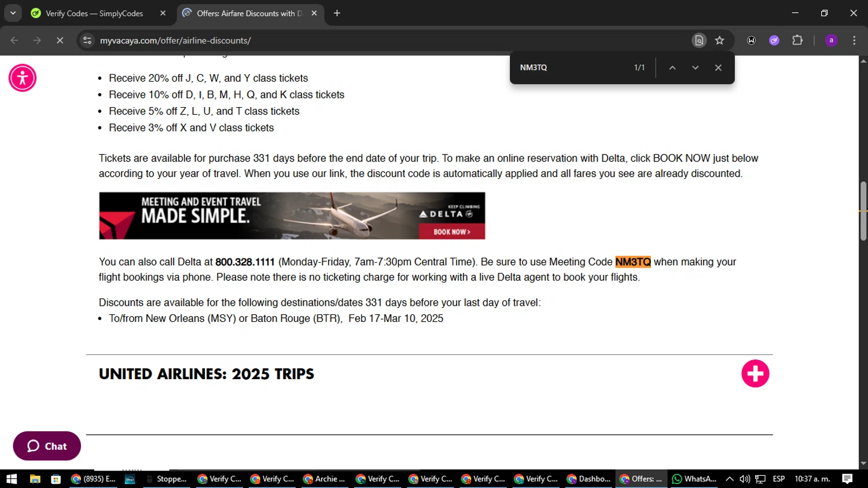Click the scrollbar up arrow
The image size is (868, 488).
pyautogui.click(x=863, y=60)
